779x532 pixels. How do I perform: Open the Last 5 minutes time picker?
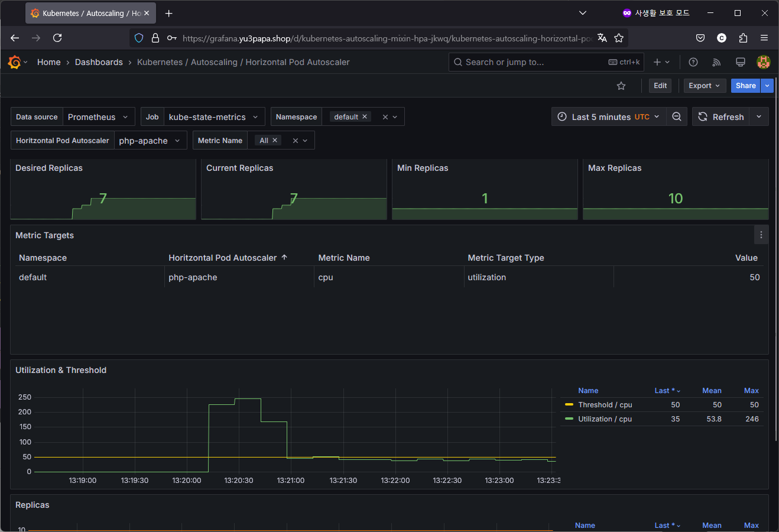609,117
